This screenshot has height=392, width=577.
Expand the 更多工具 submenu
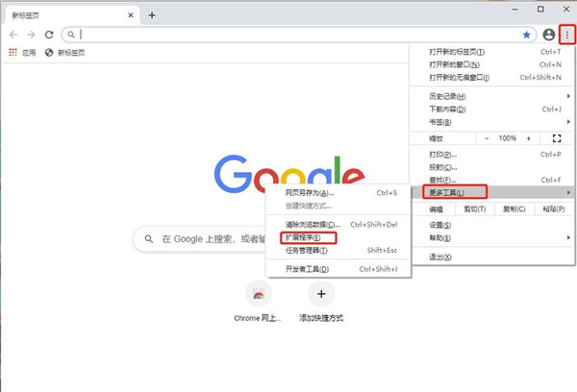click(x=492, y=192)
